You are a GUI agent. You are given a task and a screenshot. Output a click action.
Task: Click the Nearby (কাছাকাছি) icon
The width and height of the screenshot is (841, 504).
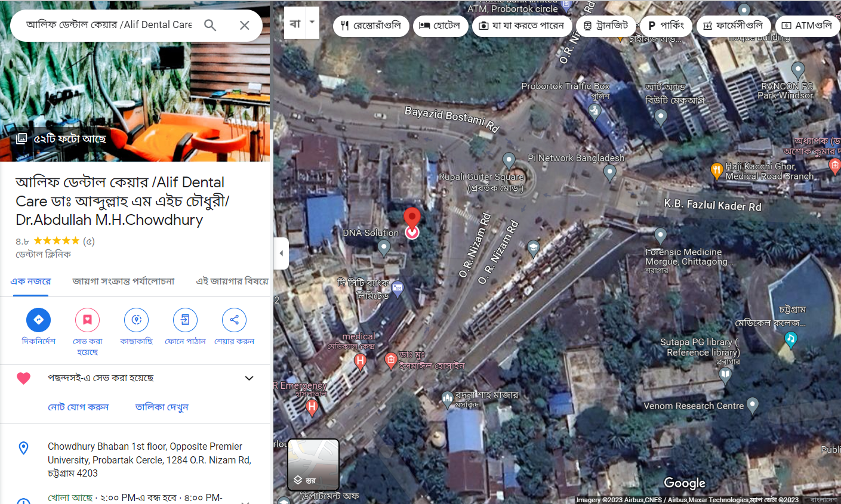[136, 320]
